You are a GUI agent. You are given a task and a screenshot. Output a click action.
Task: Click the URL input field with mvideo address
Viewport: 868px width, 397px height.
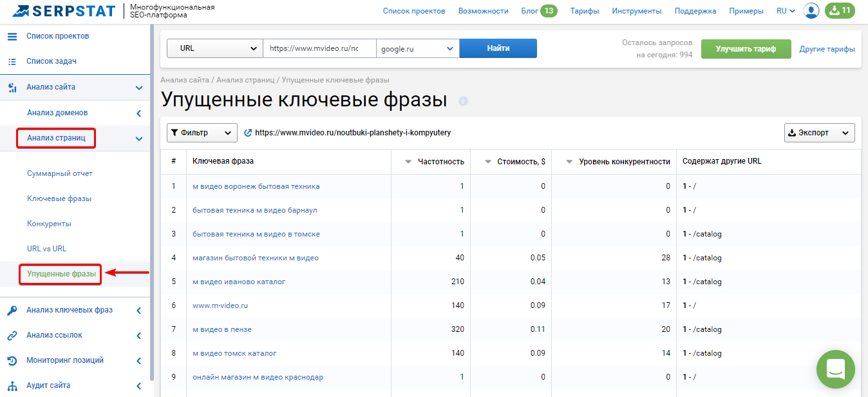pyautogui.click(x=319, y=48)
